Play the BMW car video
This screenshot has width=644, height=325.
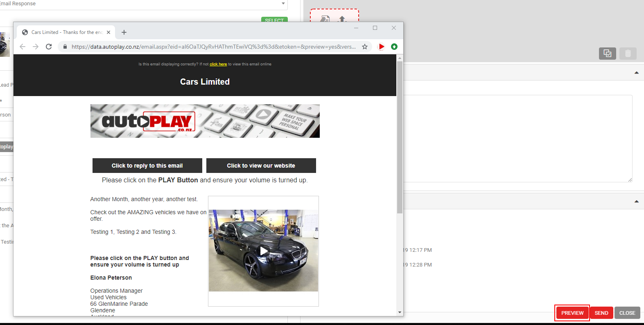tap(264, 251)
